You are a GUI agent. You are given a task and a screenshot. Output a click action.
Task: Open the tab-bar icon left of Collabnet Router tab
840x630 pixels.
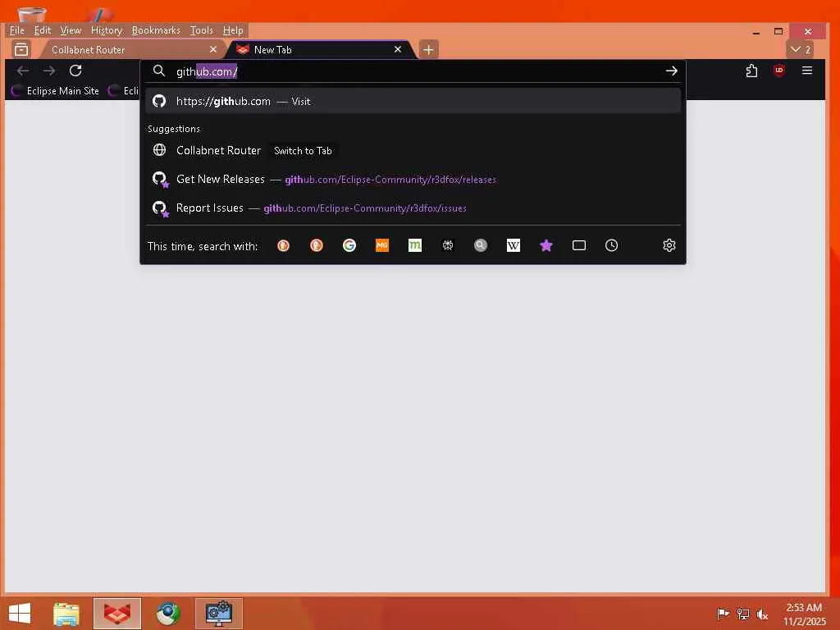coord(21,49)
